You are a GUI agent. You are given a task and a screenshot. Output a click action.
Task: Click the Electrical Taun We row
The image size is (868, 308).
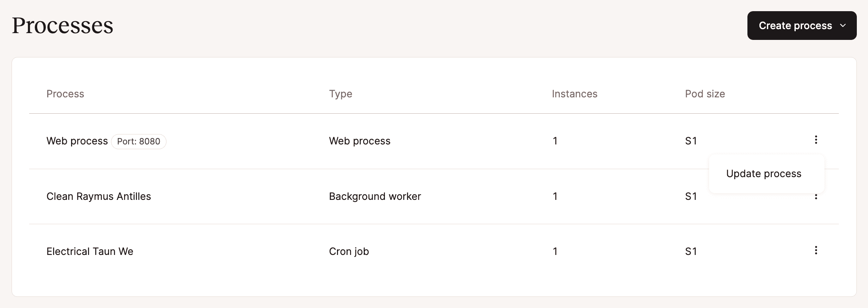point(90,251)
